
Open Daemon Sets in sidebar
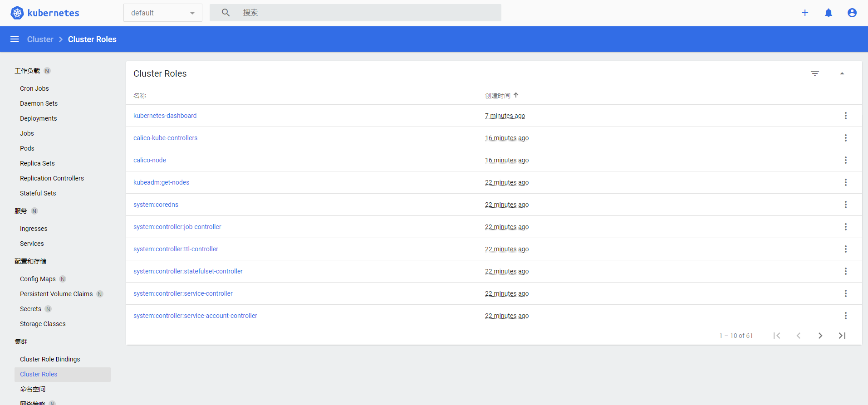click(39, 103)
